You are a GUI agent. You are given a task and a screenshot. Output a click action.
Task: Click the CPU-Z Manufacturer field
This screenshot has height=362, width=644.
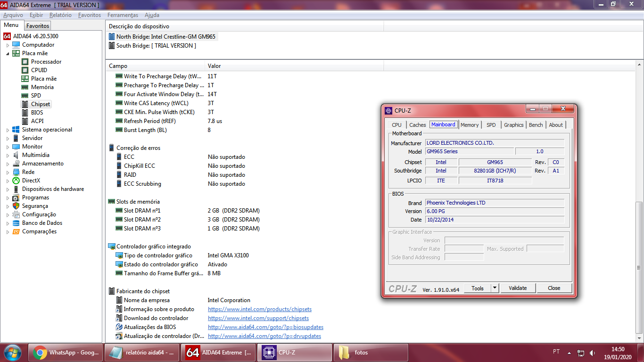pyautogui.click(x=495, y=143)
